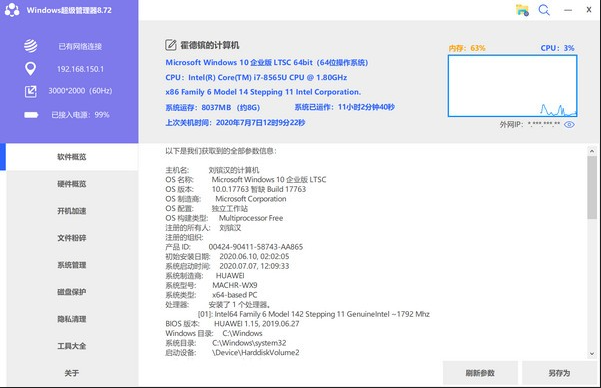Open the folder icon in title bar
The width and height of the screenshot is (601, 388).
coord(522,10)
